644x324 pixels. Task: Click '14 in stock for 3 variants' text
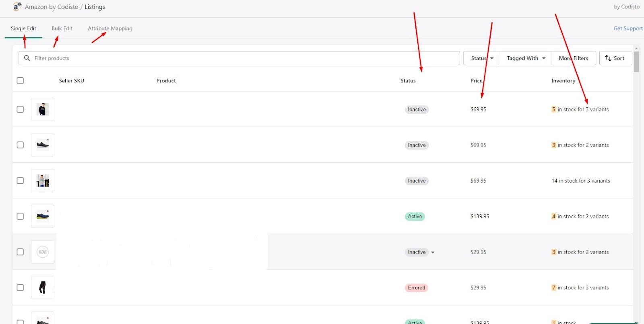pos(581,181)
